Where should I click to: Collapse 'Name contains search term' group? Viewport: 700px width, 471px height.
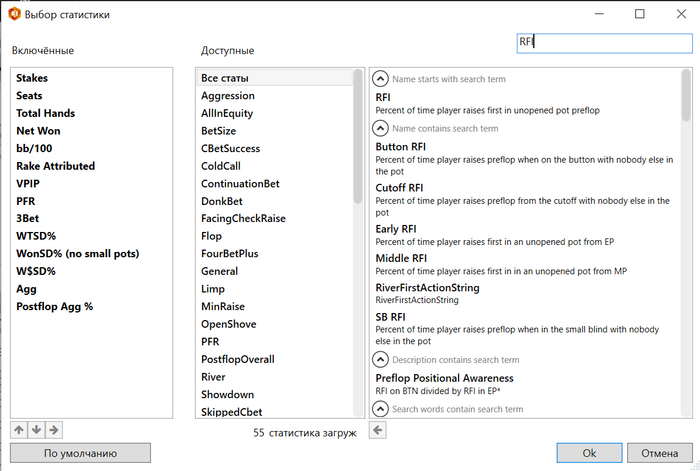pos(380,128)
